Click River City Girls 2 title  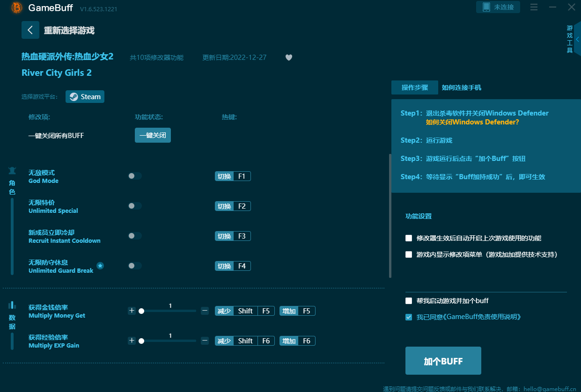[x=57, y=73]
